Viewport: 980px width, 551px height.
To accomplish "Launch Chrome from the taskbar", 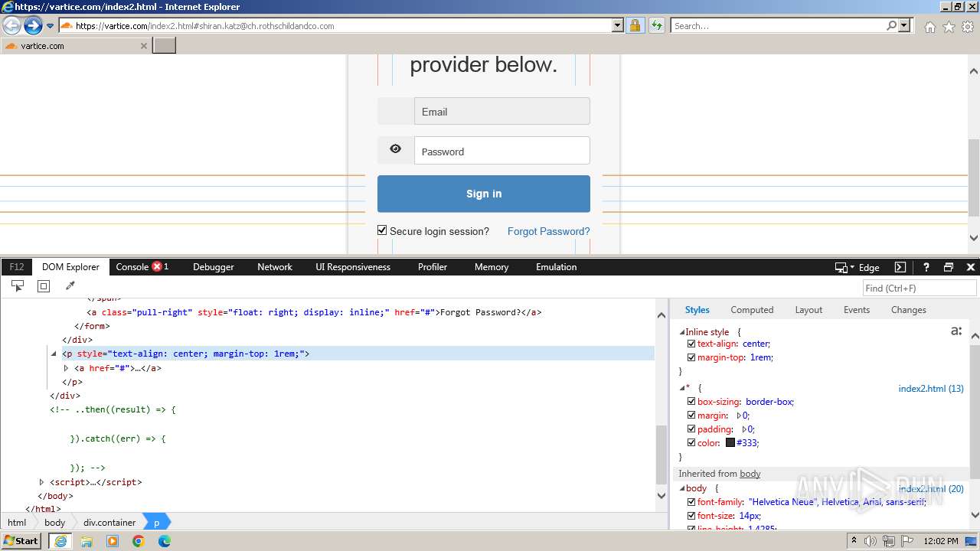I will click(139, 541).
